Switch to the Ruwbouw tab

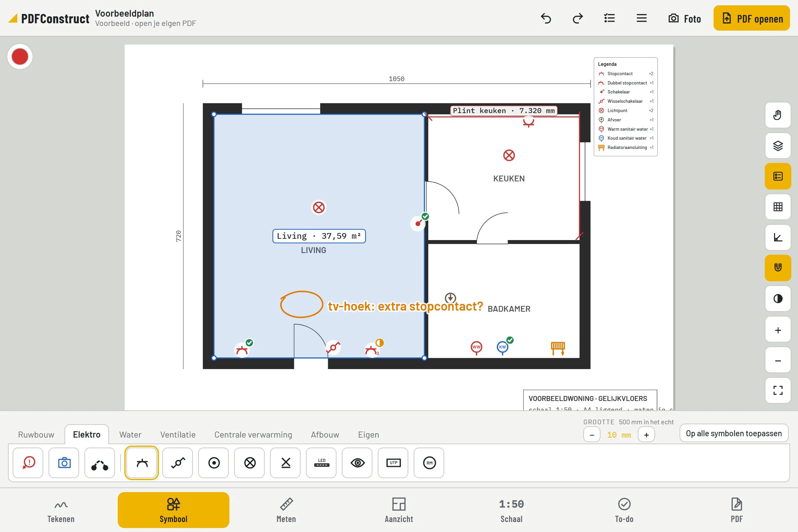pyautogui.click(x=36, y=435)
